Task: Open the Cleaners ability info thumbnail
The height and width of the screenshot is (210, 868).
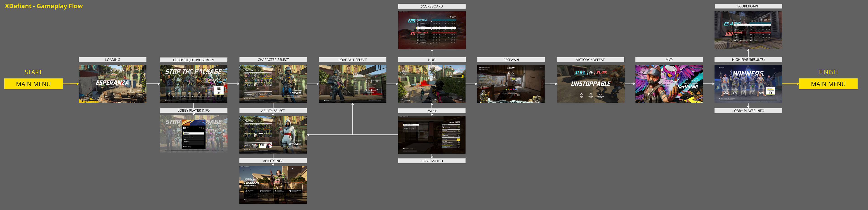Action: (x=273, y=185)
